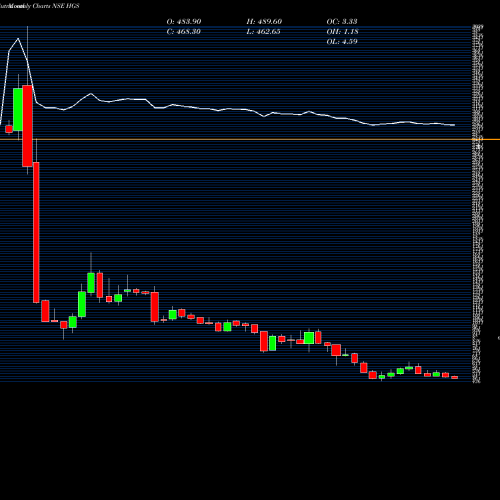500x500 pixels.
Task: Select the close price value C: 468.30
Action: click(183, 32)
